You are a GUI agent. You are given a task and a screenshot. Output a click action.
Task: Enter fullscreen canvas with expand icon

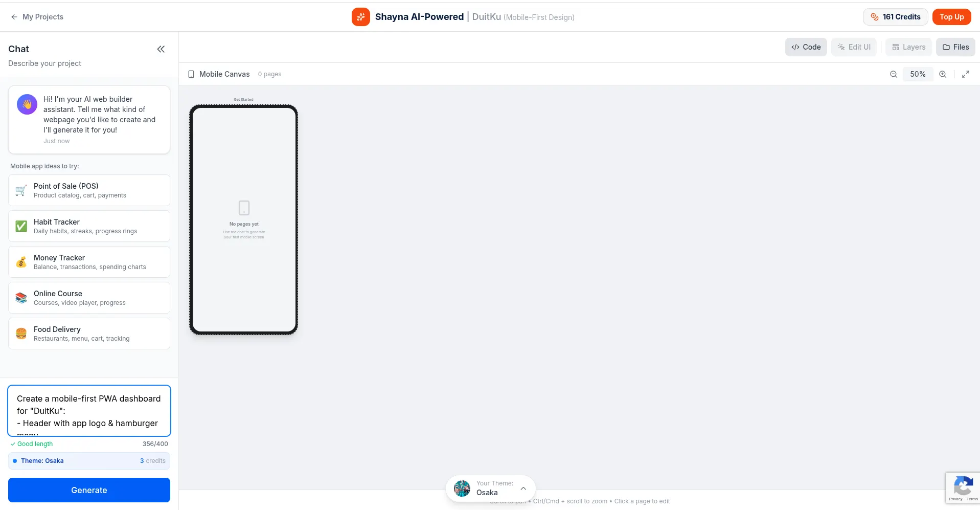pyautogui.click(x=965, y=74)
